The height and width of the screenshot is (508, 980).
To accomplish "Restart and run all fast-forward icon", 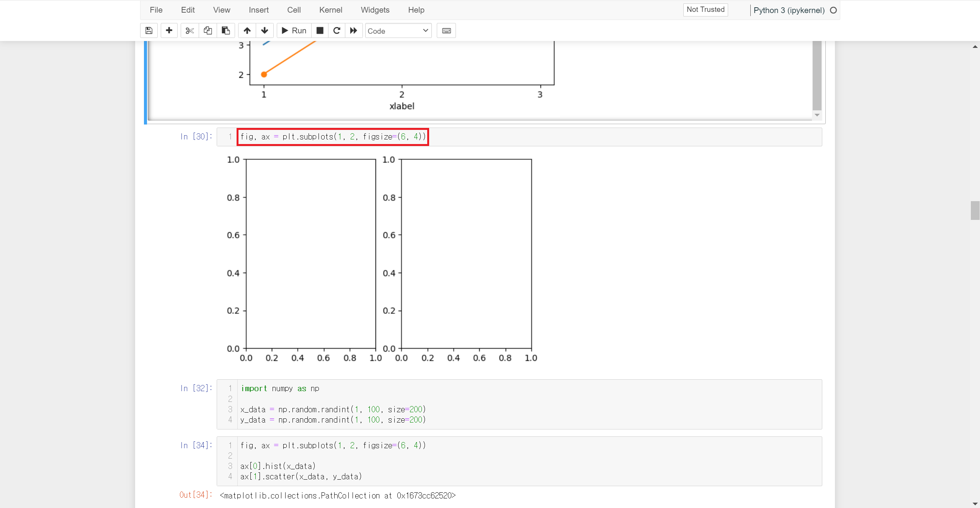I will [x=354, y=31].
